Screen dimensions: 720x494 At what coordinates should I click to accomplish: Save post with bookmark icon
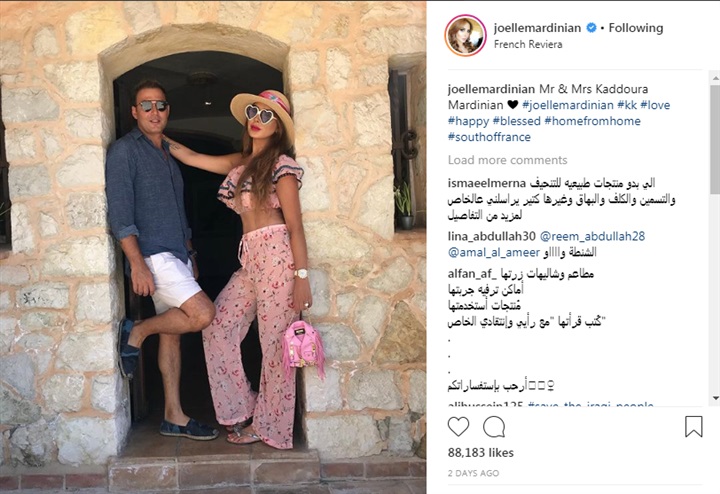point(693,427)
